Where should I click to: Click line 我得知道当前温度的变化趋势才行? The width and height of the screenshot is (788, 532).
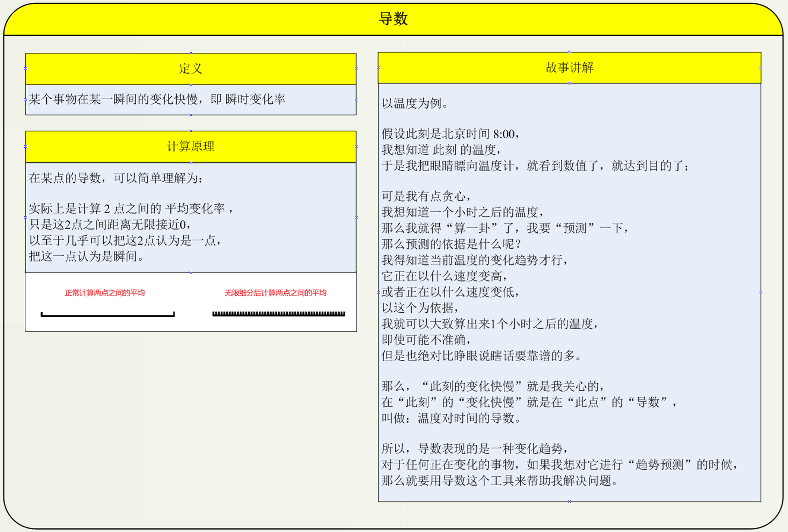coord(475,260)
